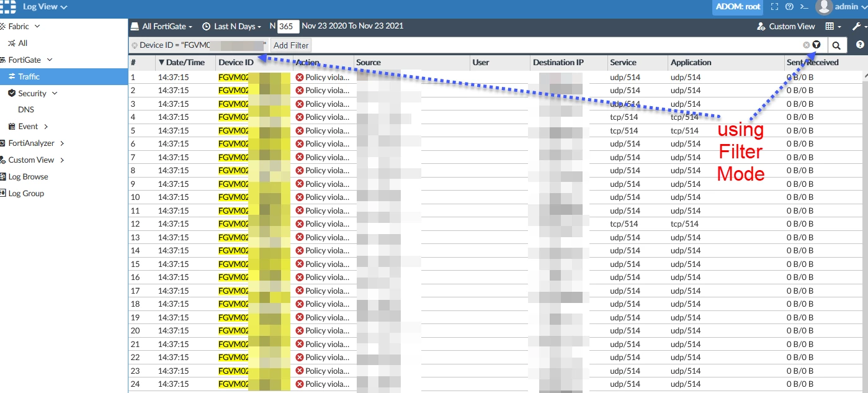Click tcp/514 application in row 12

(x=684, y=224)
